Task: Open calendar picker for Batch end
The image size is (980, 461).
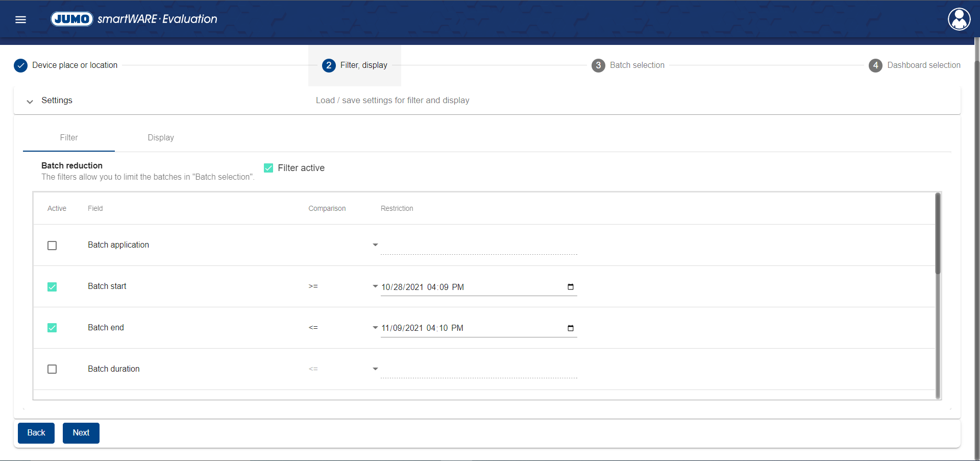Action: pyautogui.click(x=571, y=328)
